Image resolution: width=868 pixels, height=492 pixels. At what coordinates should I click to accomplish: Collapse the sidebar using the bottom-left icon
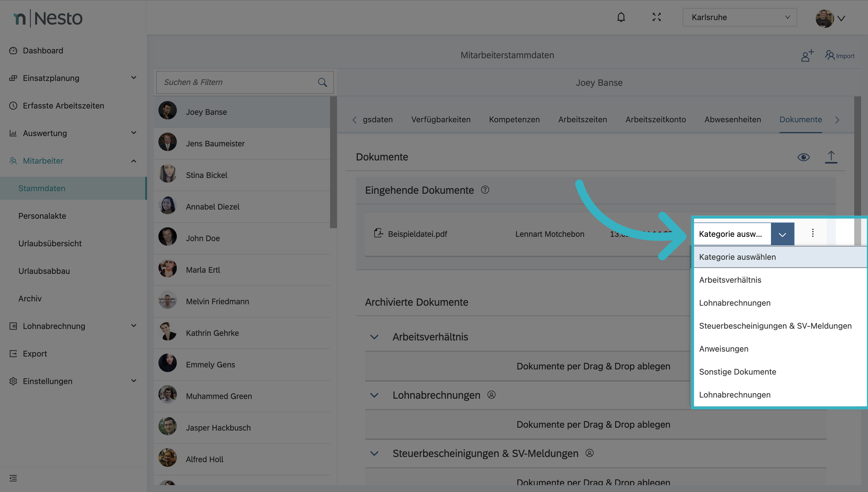[13, 478]
